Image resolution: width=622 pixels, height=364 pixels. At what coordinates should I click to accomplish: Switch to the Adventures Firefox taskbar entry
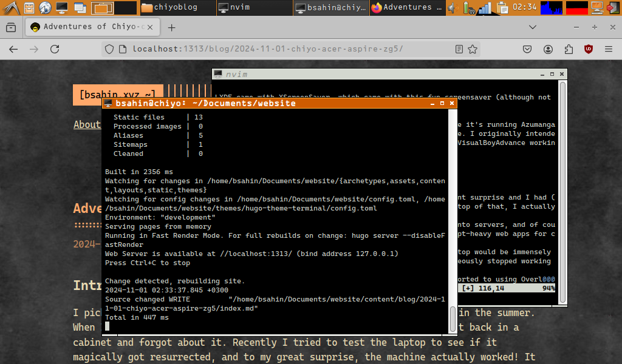tap(408, 7)
